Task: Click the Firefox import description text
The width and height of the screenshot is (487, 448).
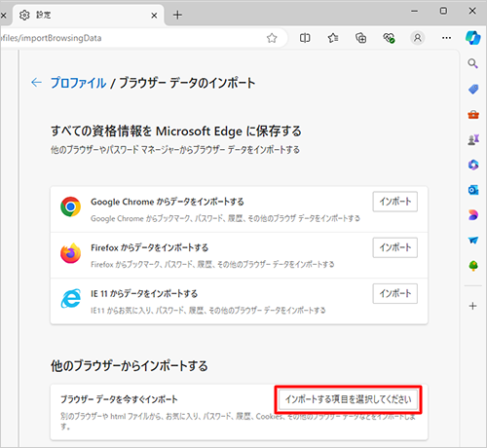Action: coord(212,265)
